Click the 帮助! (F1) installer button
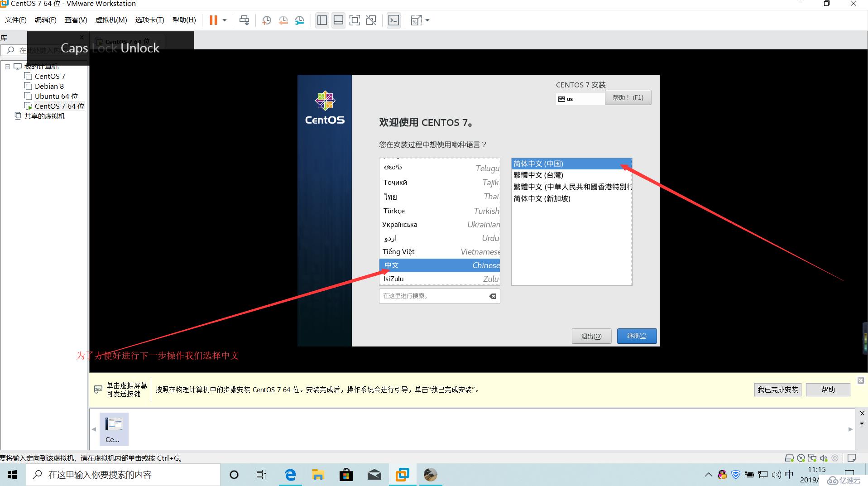This screenshot has height=486, width=868. point(628,97)
